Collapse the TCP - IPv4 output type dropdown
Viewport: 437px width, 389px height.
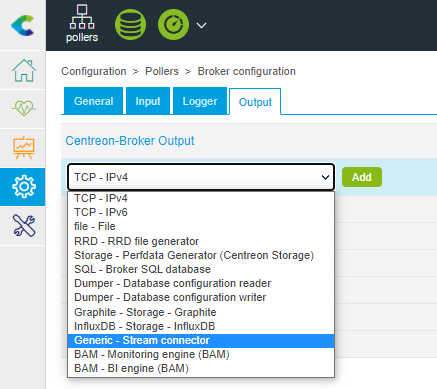[x=201, y=177]
